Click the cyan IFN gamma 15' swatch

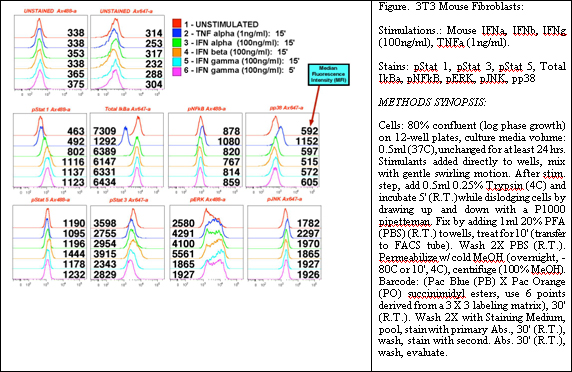pos(177,61)
